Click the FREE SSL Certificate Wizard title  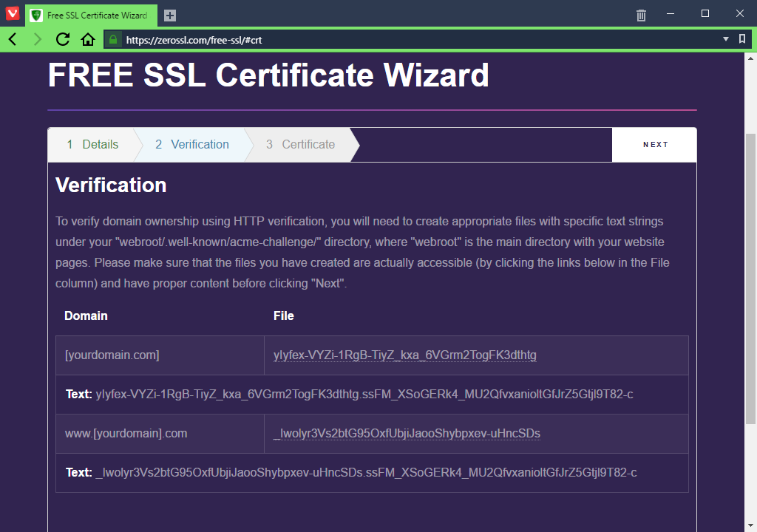click(x=268, y=75)
